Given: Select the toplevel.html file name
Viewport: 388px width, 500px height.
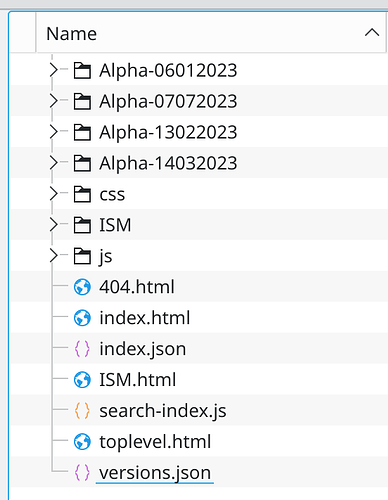Looking at the screenshot, I should click(155, 442).
